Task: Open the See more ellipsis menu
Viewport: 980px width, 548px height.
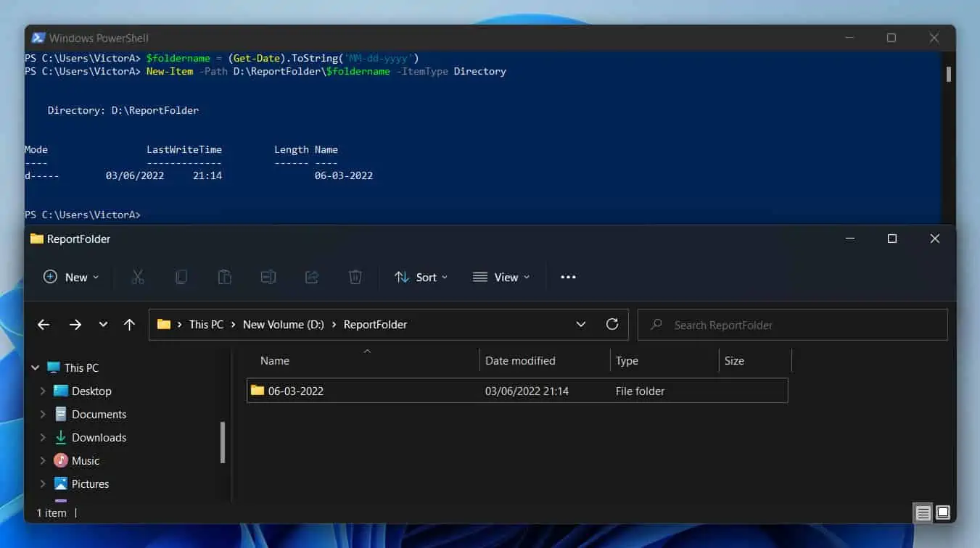Action: tap(569, 277)
